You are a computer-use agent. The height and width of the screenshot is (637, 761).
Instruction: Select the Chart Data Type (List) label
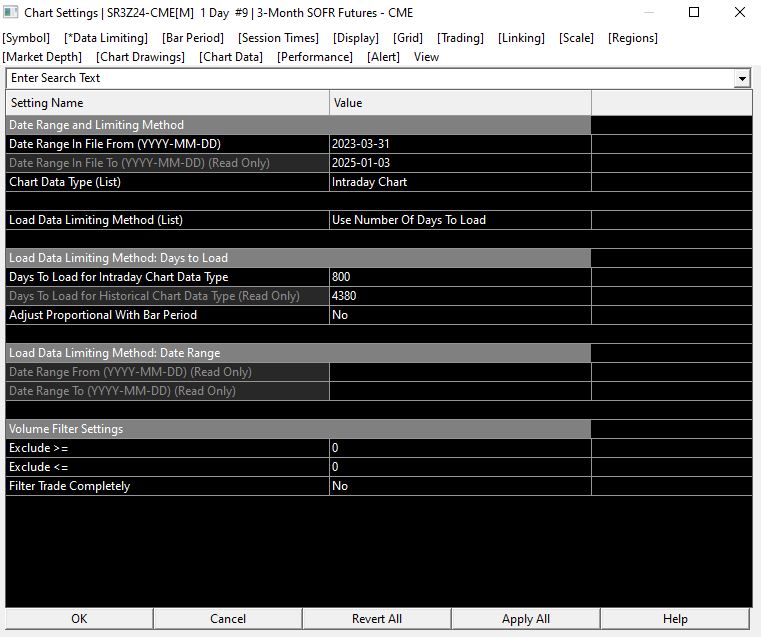coord(167,182)
